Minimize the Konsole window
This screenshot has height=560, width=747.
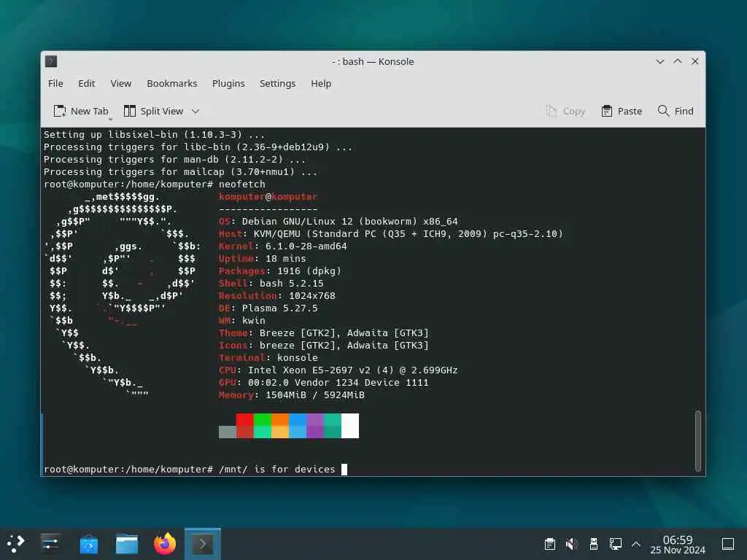coord(659,61)
